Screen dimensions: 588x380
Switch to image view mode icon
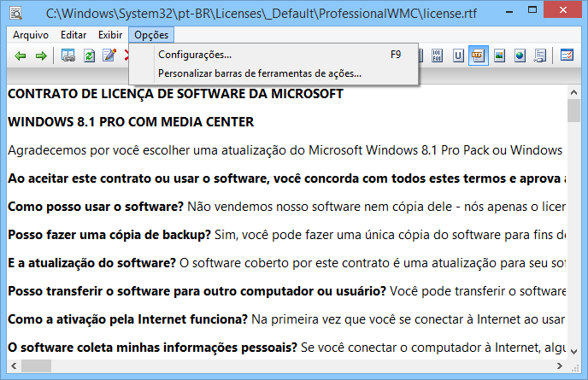point(499,56)
